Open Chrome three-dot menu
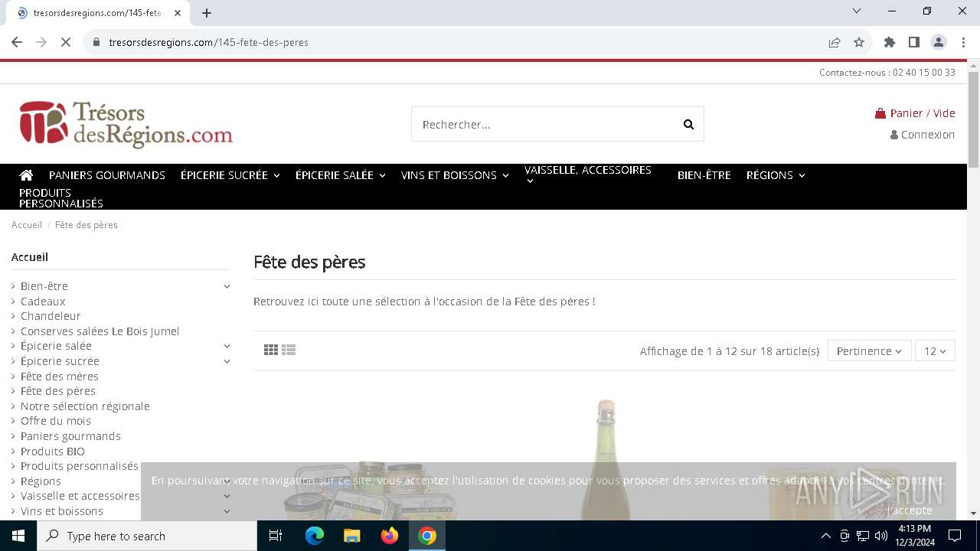 pyautogui.click(x=962, y=42)
